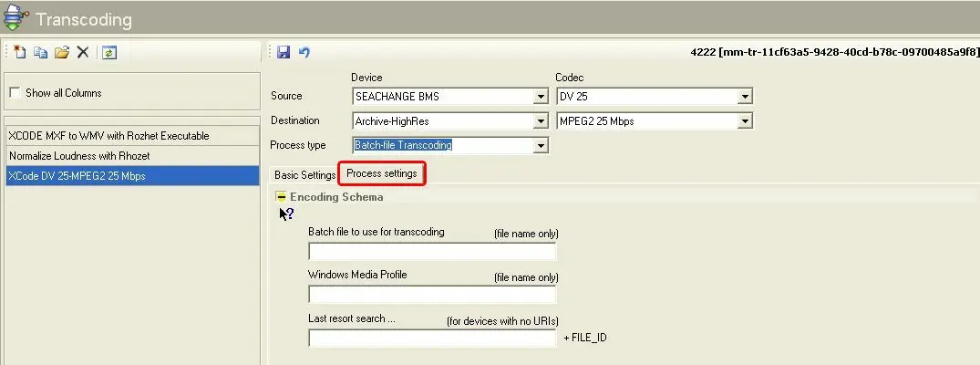980x365 pixels.
Task: Open the Process type dropdown
Action: click(541, 145)
